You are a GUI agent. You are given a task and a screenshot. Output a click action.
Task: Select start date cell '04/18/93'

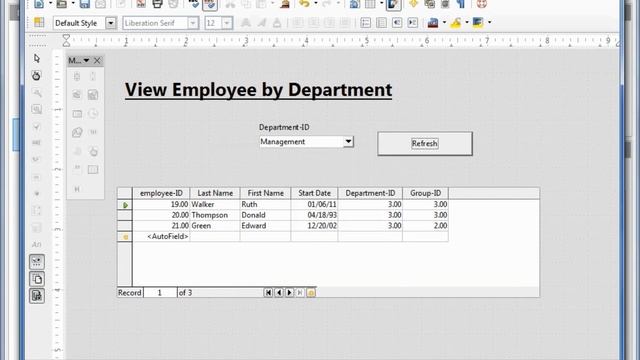click(314, 215)
